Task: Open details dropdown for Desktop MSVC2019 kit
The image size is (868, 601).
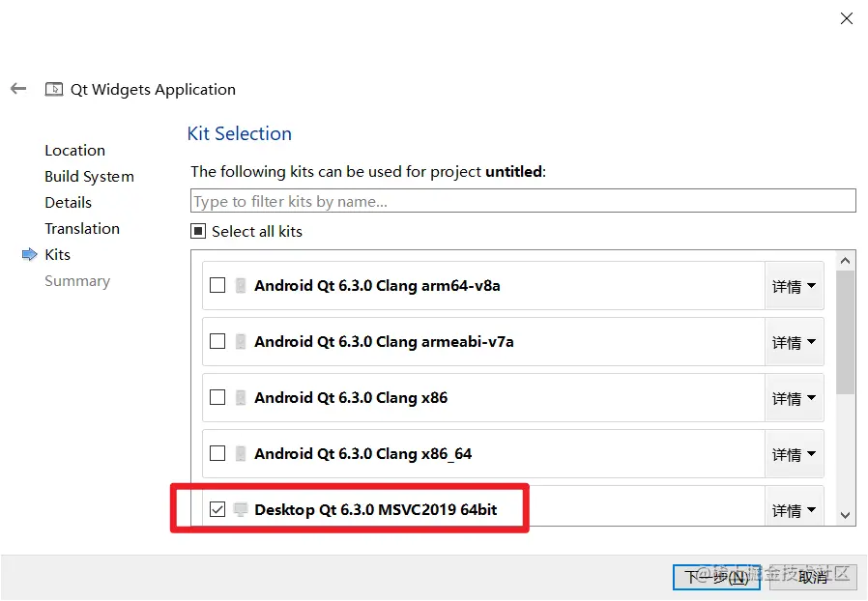Action: point(794,509)
